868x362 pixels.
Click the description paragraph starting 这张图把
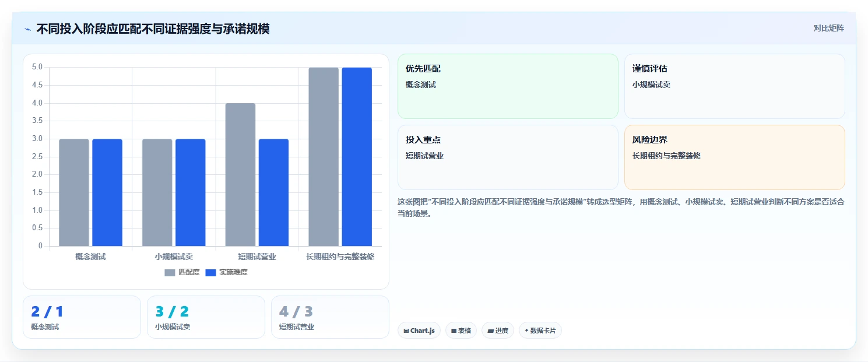click(621, 208)
